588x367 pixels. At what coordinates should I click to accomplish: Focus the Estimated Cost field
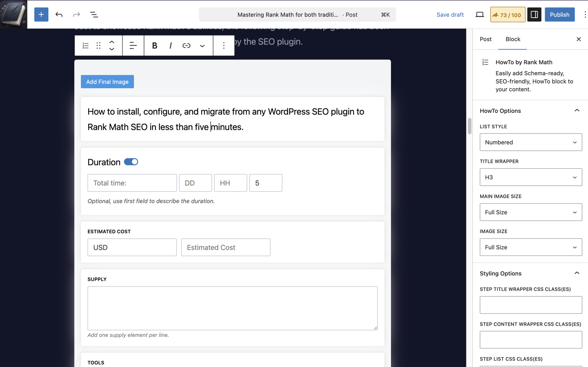226,247
